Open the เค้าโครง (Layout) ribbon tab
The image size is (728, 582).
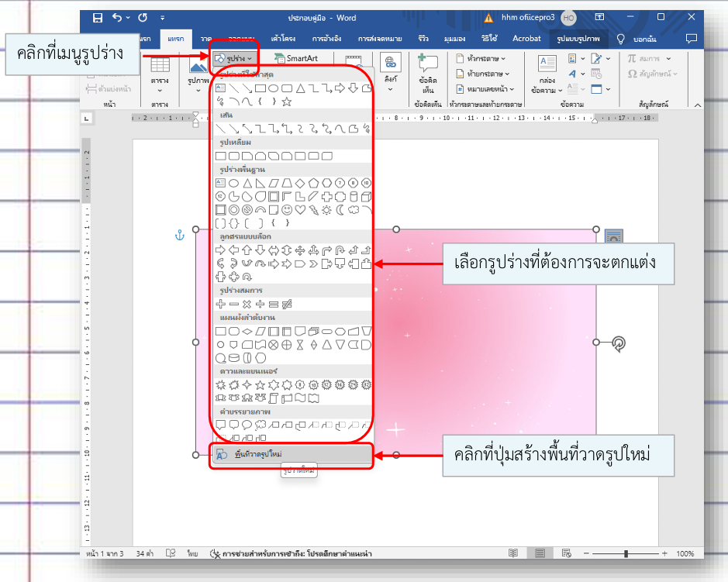tap(281, 38)
